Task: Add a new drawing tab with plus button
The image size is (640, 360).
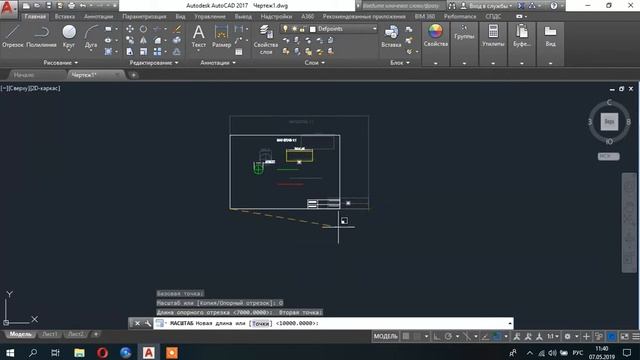Action: [133, 75]
